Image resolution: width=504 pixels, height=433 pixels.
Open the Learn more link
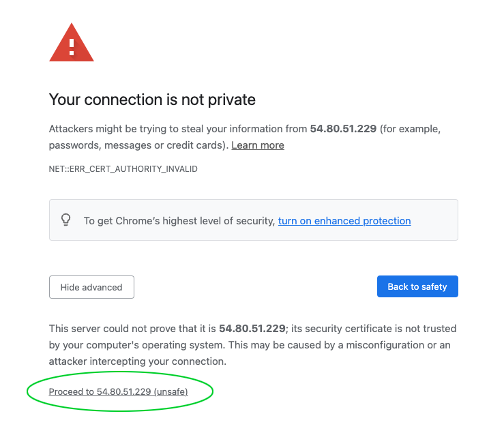click(258, 145)
